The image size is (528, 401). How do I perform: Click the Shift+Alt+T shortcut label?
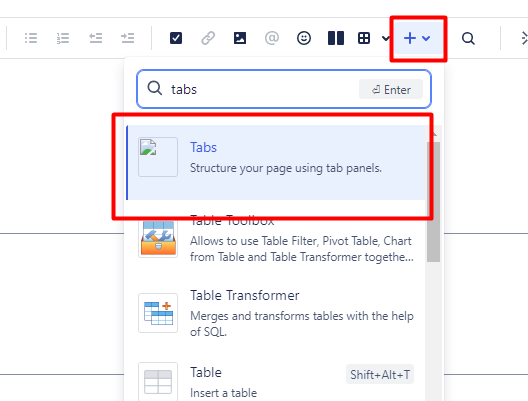(380, 374)
